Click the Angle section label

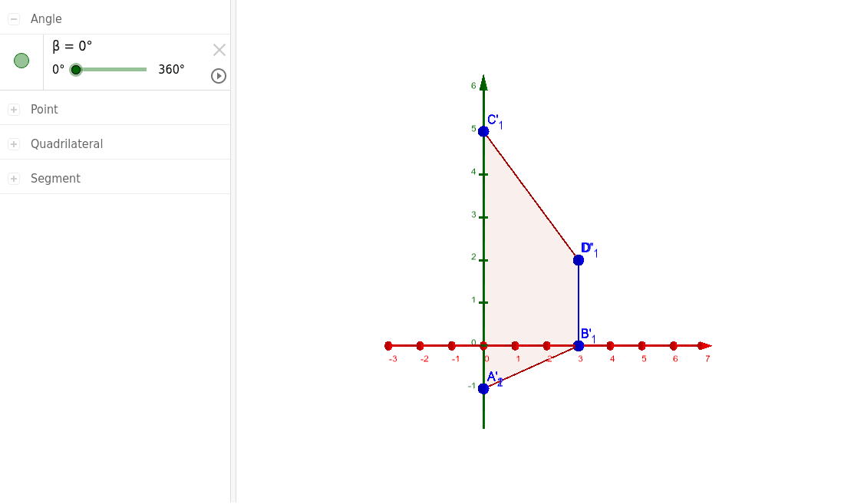click(x=46, y=18)
